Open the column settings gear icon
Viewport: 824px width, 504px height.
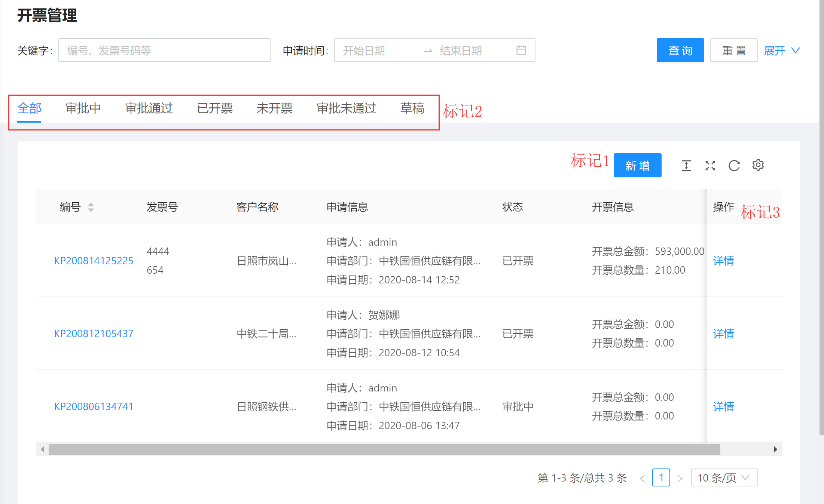[758, 165]
